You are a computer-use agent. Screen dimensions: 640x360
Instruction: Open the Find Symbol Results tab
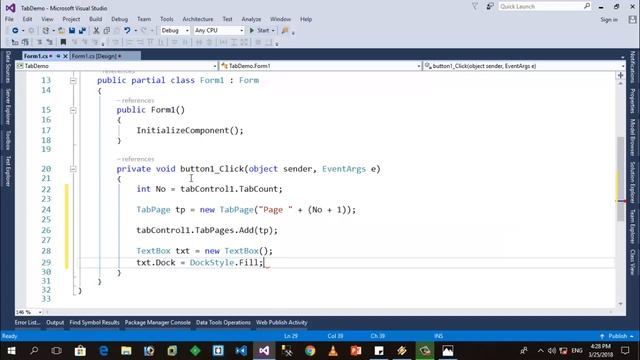point(94,322)
